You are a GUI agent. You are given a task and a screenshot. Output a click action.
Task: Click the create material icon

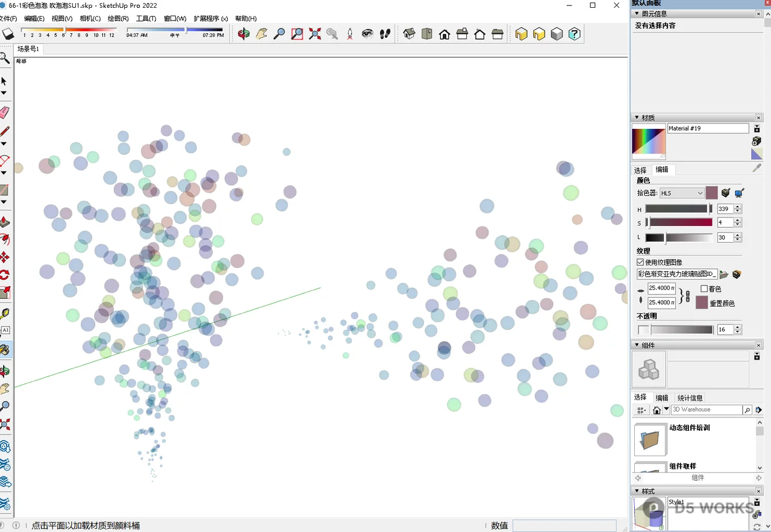pyautogui.click(x=757, y=141)
